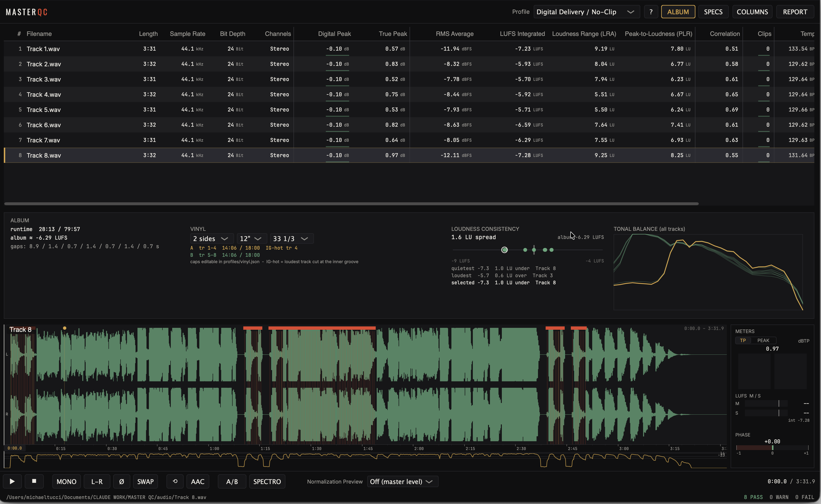The width and height of the screenshot is (821, 504).
Task: Toggle the ALBUM panel button
Action: 678,12
